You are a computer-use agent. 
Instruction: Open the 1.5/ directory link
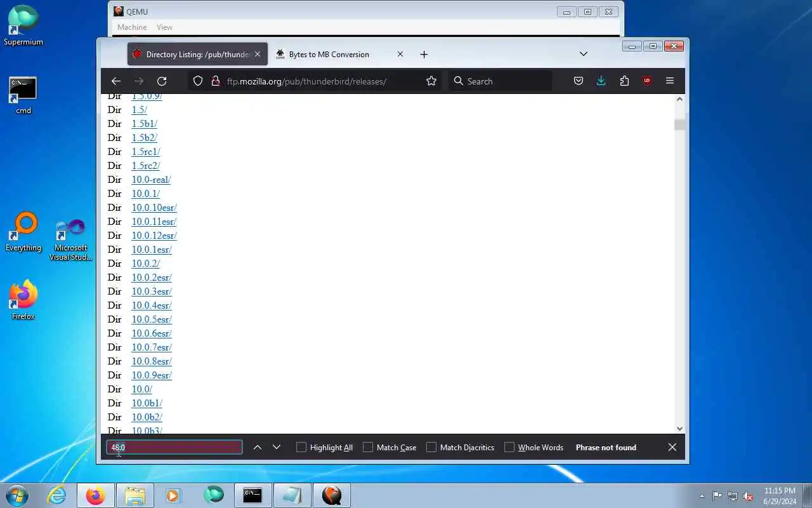pos(140,110)
